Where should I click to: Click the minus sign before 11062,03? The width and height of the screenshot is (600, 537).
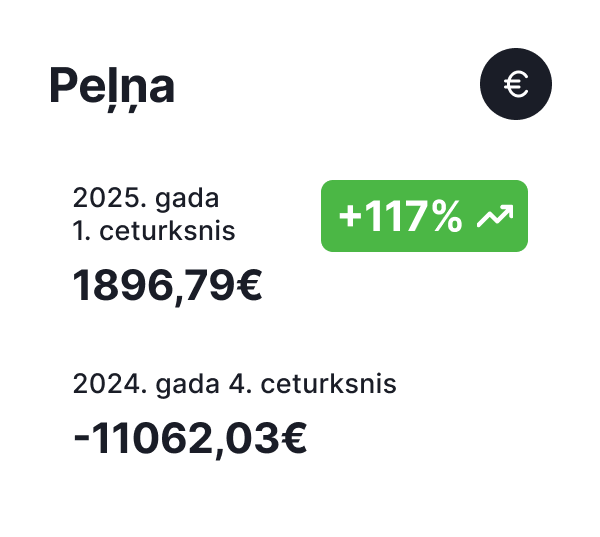pyautogui.click(x=81, y=438)
